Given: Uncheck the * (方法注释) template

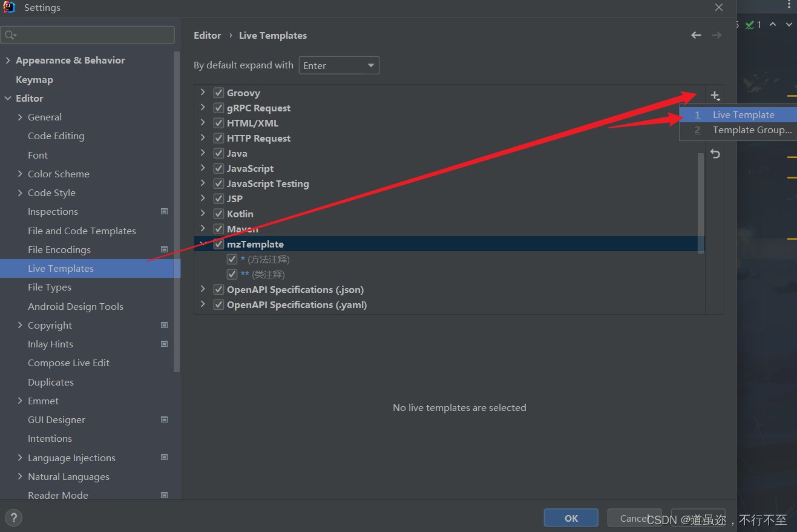Looking at the screenshot, I should coord(232,259).
